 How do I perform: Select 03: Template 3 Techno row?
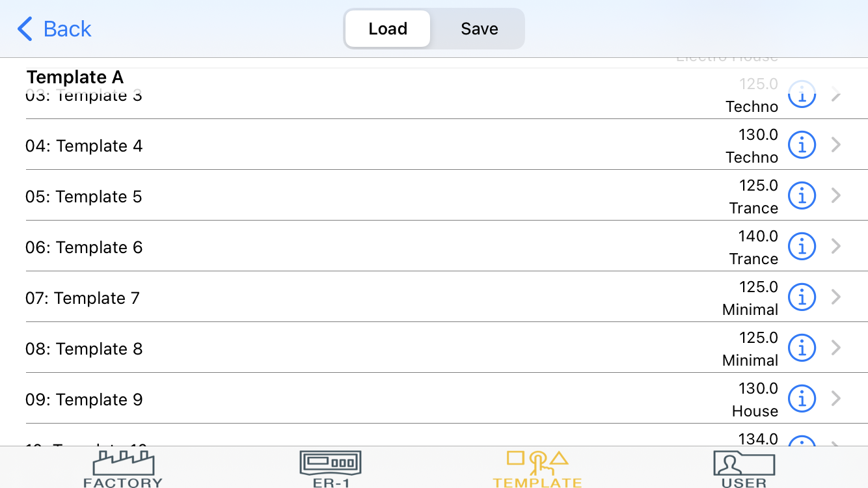(434, 94)
